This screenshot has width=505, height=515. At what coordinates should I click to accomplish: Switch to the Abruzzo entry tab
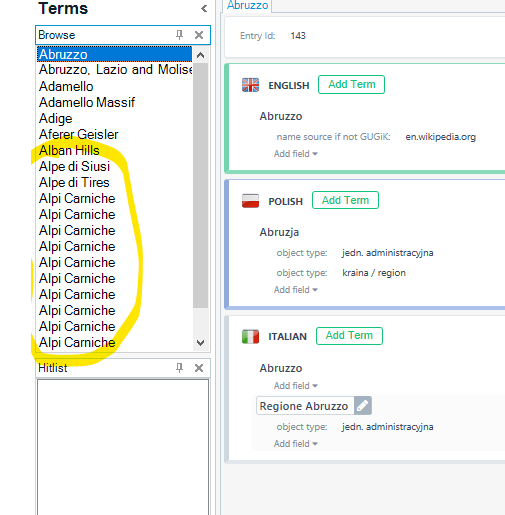(x=247, y=6)
